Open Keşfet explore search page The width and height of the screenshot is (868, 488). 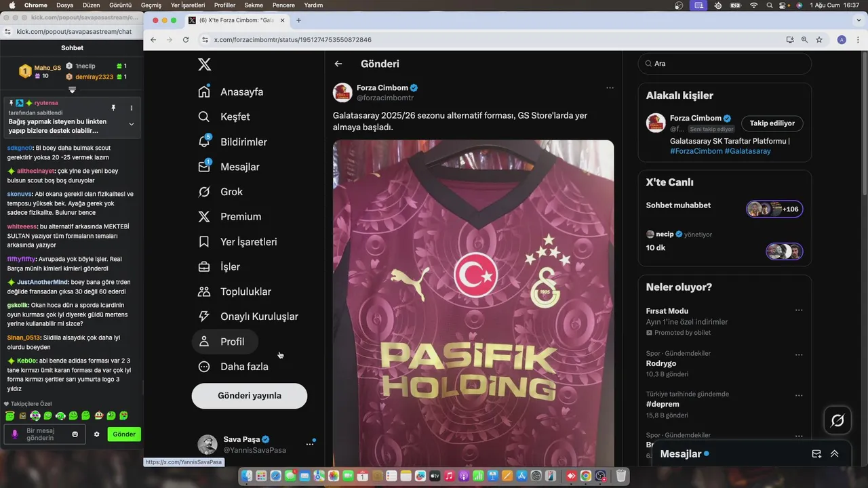(x=224, y=117)
